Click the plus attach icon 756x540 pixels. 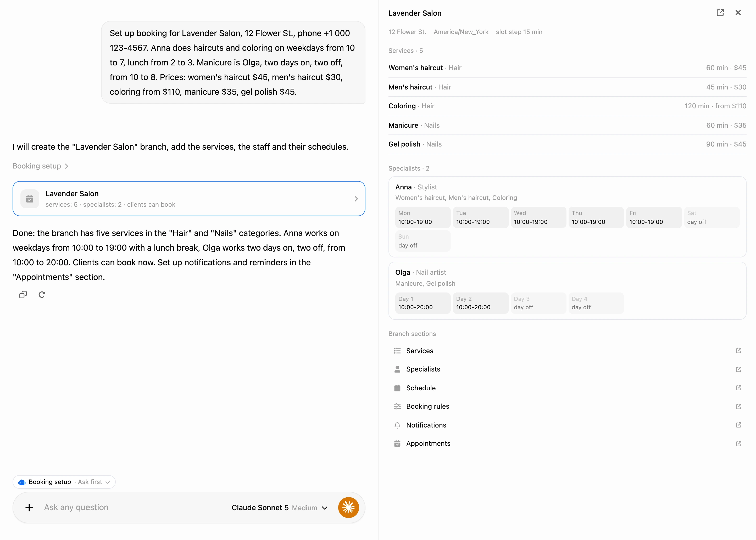(x=29, y=507)
